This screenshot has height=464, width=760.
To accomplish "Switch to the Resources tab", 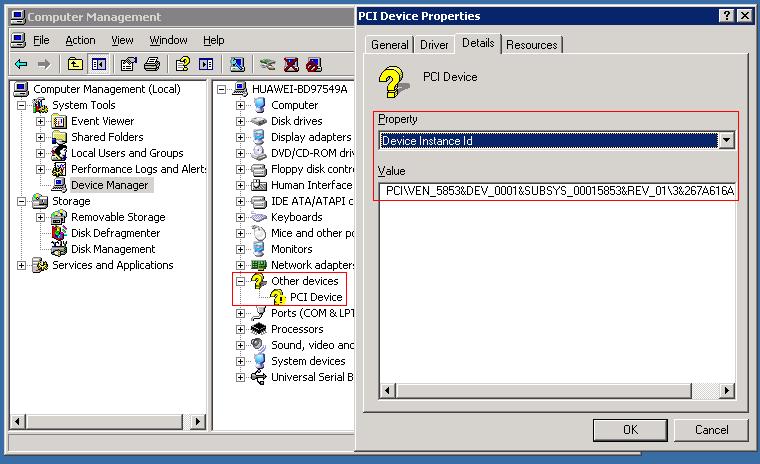I will pyautogui.click(x=531, y=45).
